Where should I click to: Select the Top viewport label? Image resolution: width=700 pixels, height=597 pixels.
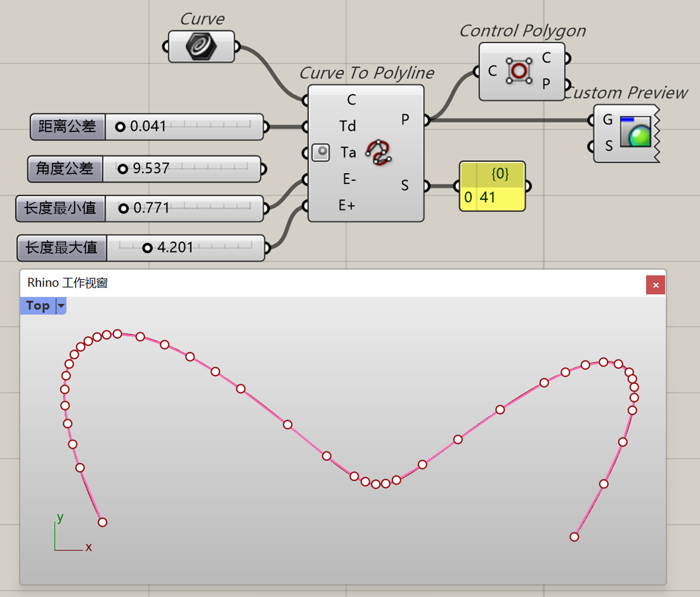pyautogui.click(x=38, y=306)
